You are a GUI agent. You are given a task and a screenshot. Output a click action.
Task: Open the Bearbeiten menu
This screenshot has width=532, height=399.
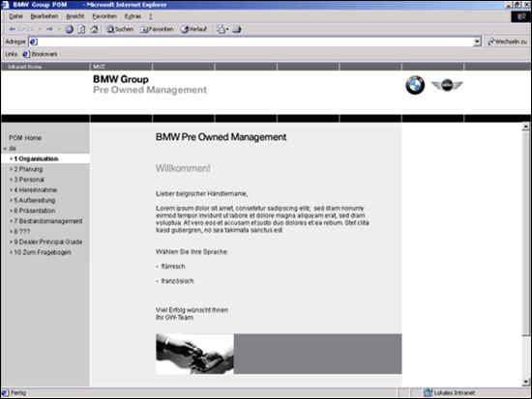pos(44,16)
